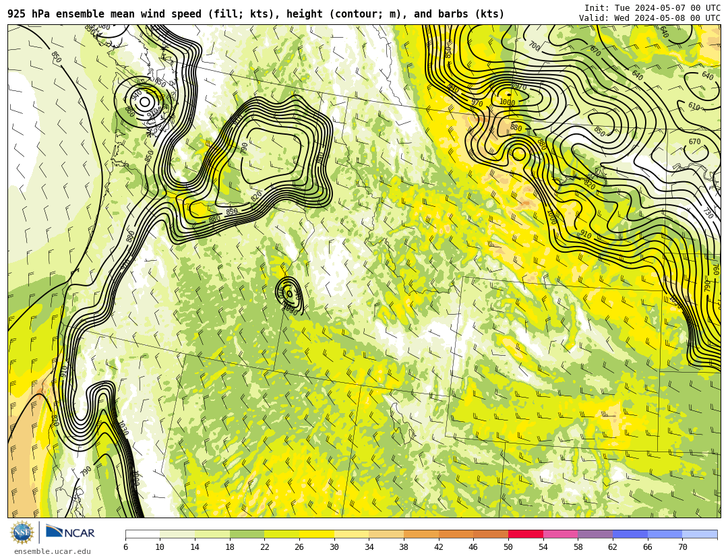This screenshot has width=728, height=560.
Task: Click the '760' height contour label
Action: point(715,268)
